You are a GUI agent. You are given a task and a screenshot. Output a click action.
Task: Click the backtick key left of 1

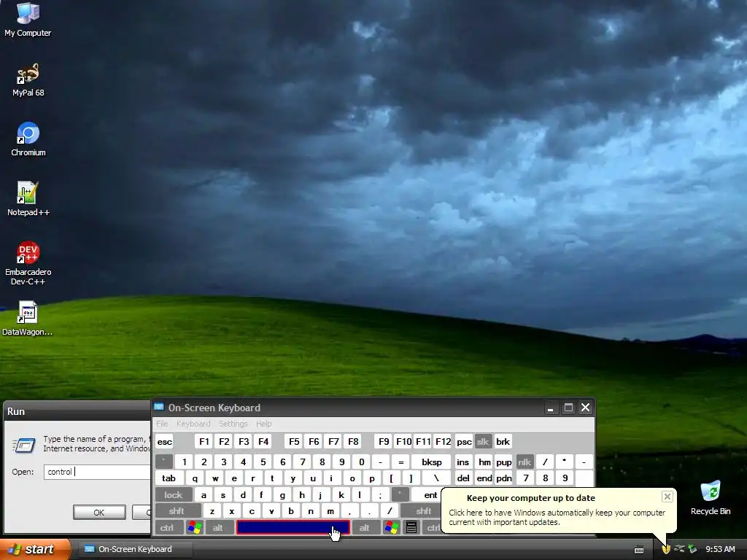click(x=164, y=462)
